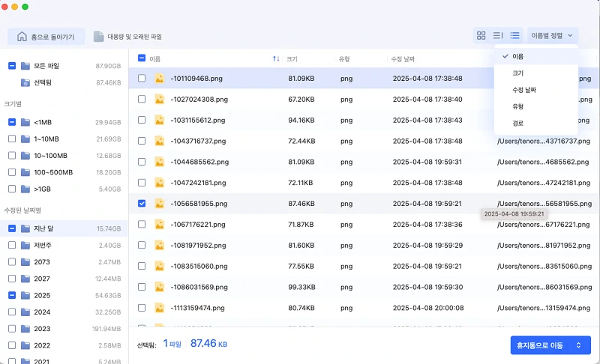Switch to detail column view icon
Screen dimensions: 600x364
pos(498,35)
